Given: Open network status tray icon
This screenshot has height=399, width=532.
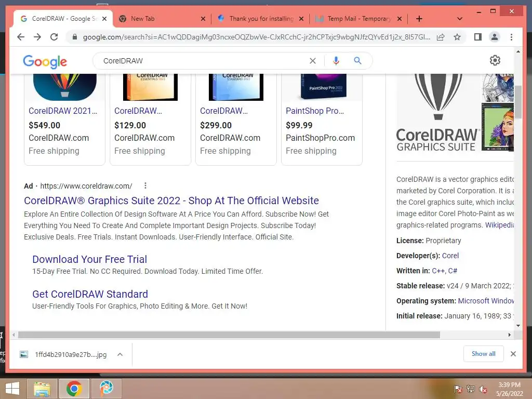Looking at the screenshot, I should (x=470, y=389).
